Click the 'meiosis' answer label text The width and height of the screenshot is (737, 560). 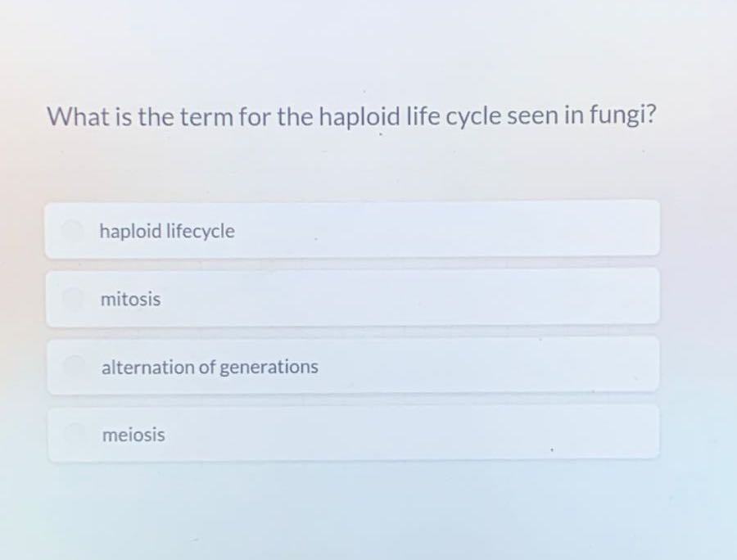click(x=133, y=436)
